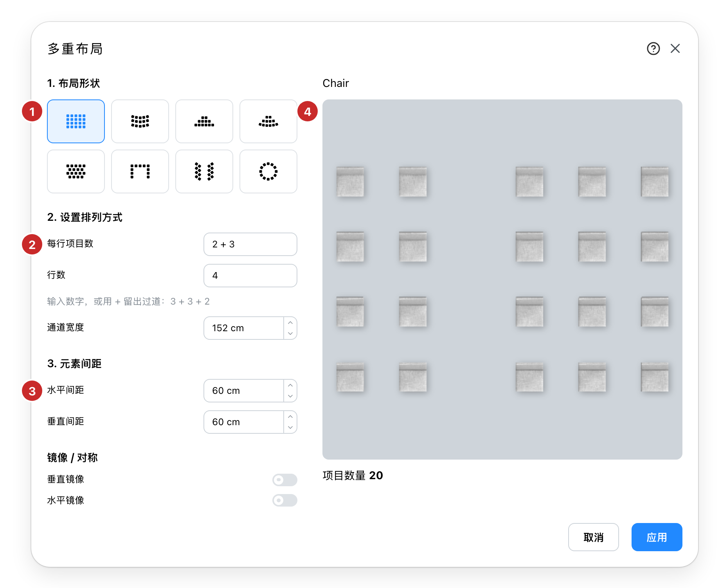Click the chair layout preview area
Screen dimensions: 720x588
click(502, 280)
